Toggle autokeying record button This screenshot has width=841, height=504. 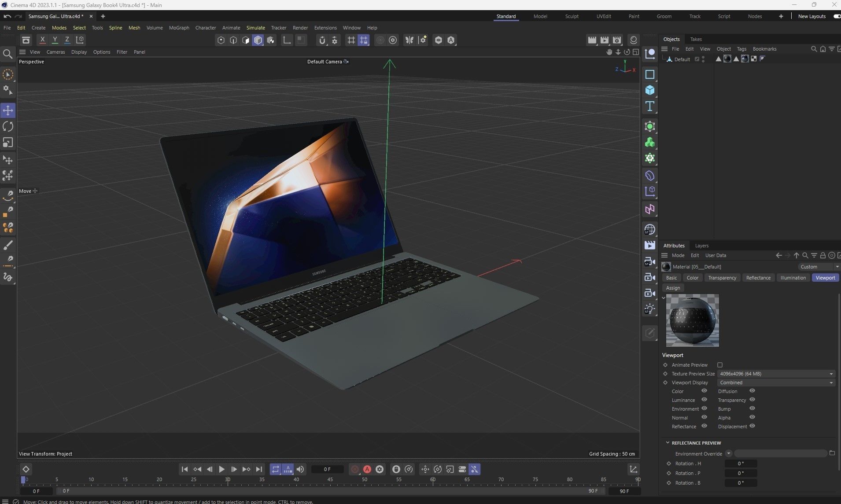[x=367, y=469]
